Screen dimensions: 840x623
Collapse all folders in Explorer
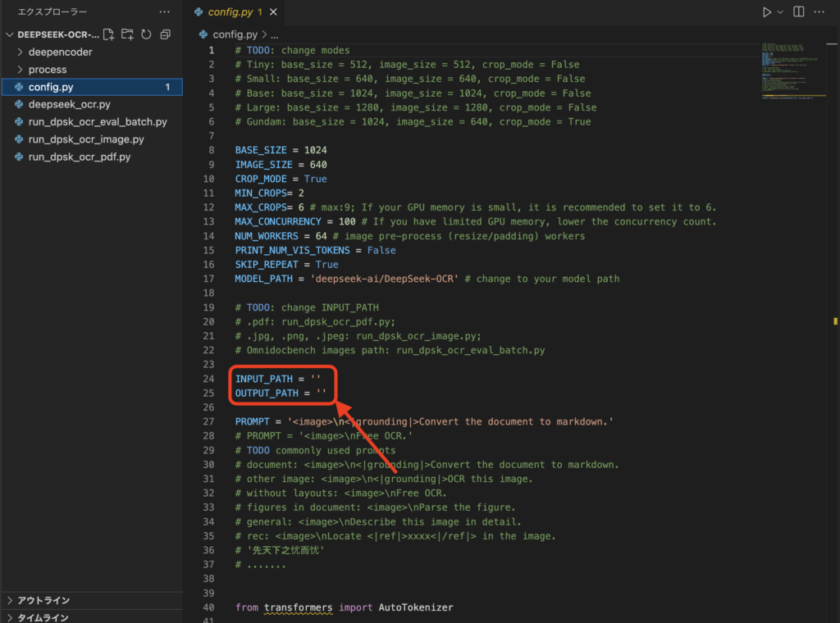click(165, 34)
